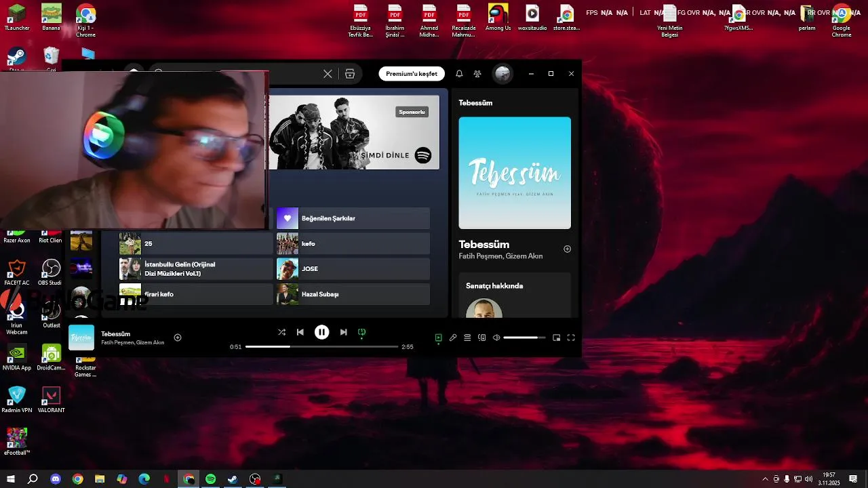Open the perlam desktop folder
868x488 pixels.
(807, 18)
